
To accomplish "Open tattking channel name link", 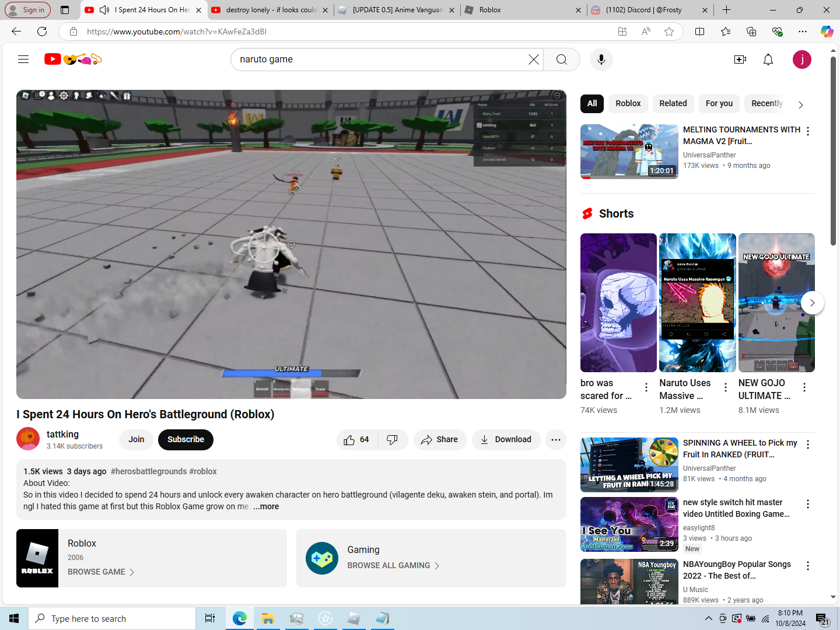I will (62, 434).
